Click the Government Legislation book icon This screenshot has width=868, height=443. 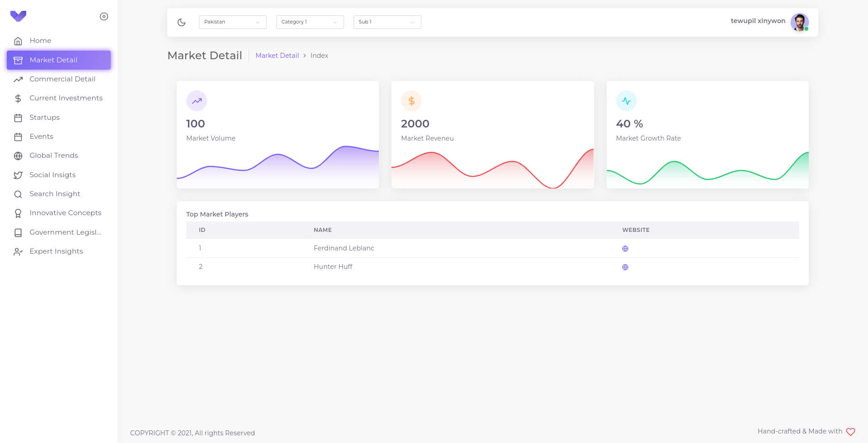[x=18, y=233]
